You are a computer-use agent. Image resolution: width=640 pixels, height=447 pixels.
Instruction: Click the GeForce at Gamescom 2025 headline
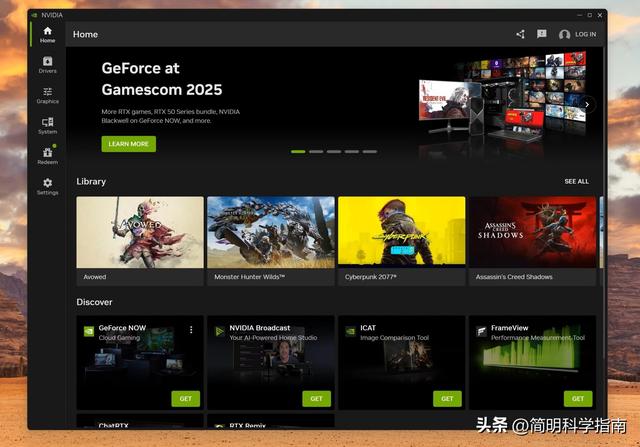click(x=162, y=79)
